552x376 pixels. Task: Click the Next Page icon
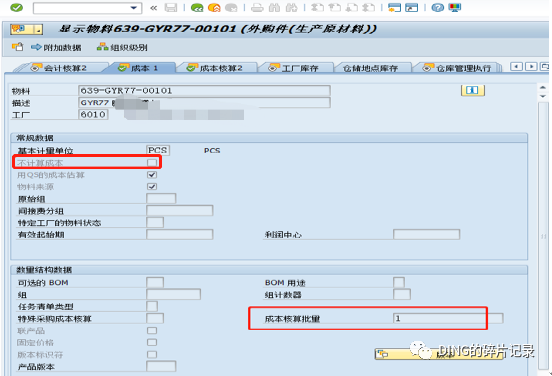pos(352,7)
